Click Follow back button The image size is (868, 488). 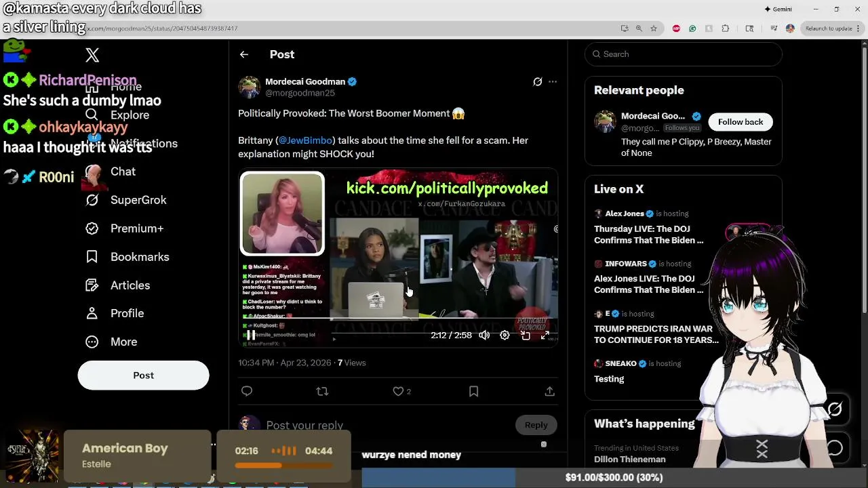tap(741, 122)
